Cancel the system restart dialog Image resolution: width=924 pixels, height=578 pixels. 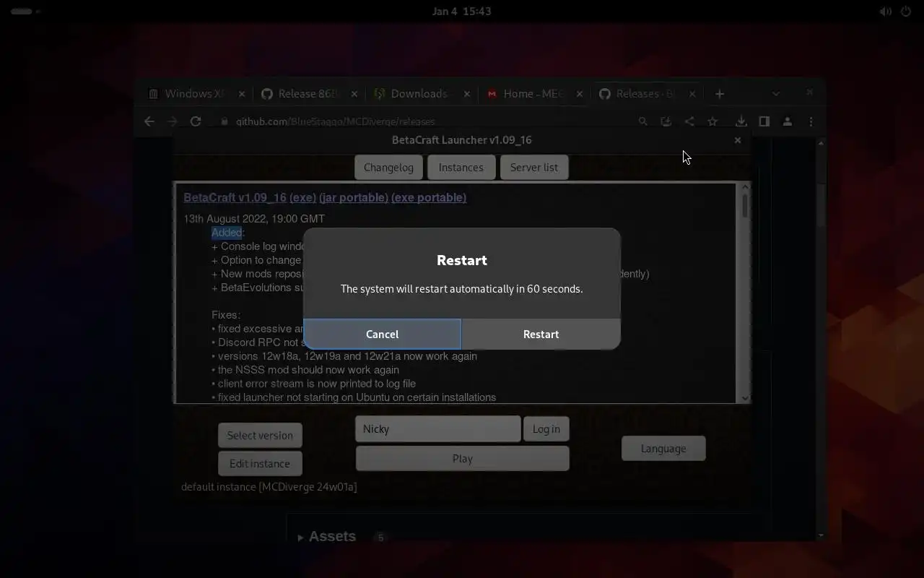click(382, 334)
